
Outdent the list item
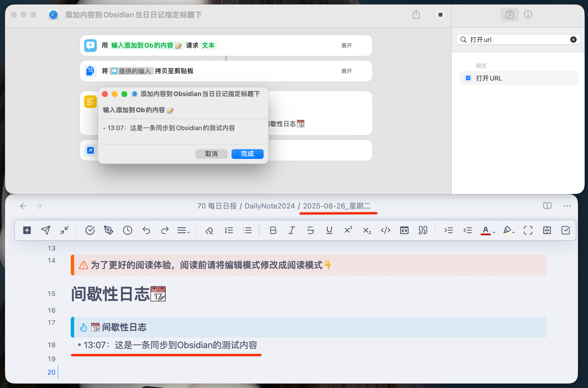tap(468, 230)
